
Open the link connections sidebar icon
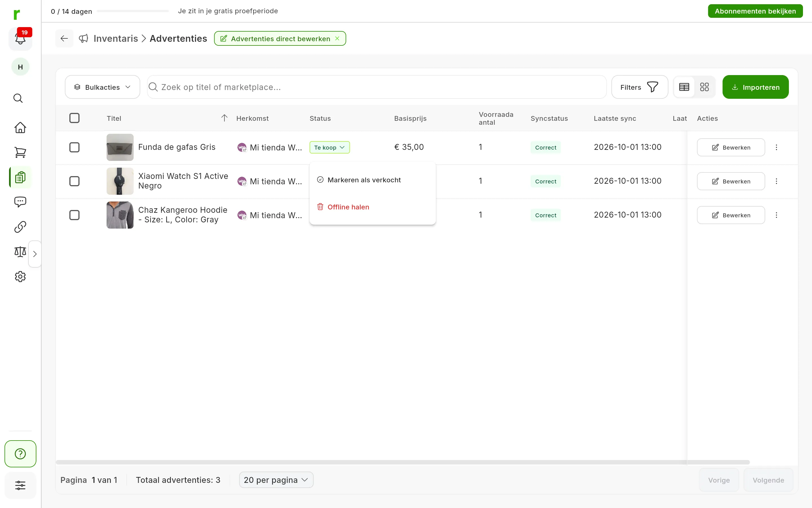(x=20, y=227)
